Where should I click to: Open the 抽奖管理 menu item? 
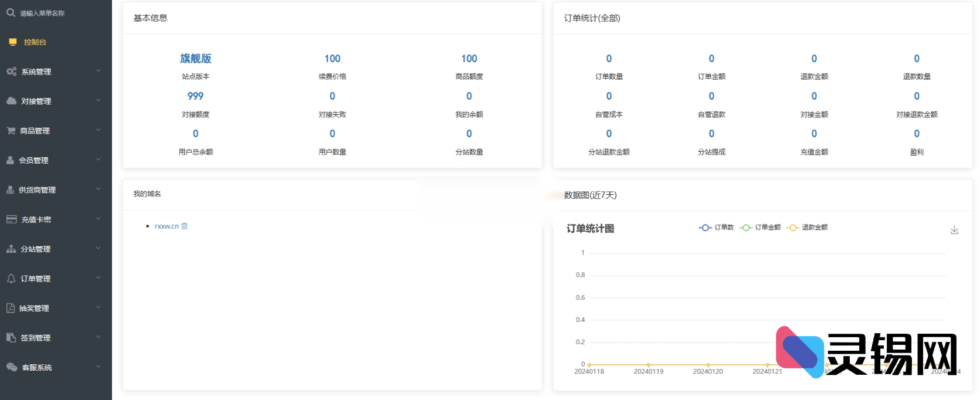(34, 309)
